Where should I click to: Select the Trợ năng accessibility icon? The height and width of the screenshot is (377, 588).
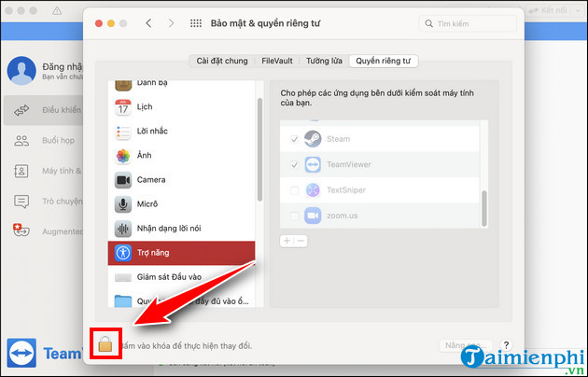[x=123, y=253]
